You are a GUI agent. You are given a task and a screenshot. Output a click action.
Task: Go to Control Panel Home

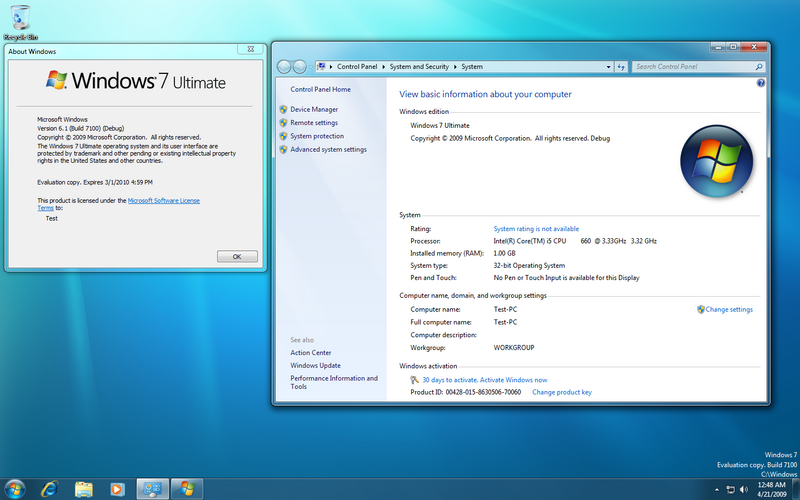click(x=320, y=89)
